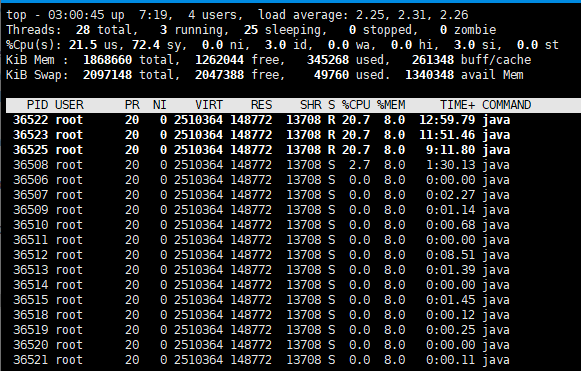Click Mem free value 1262044
Viewport: 581px width, 371px height.
click(x=219, y=60)
